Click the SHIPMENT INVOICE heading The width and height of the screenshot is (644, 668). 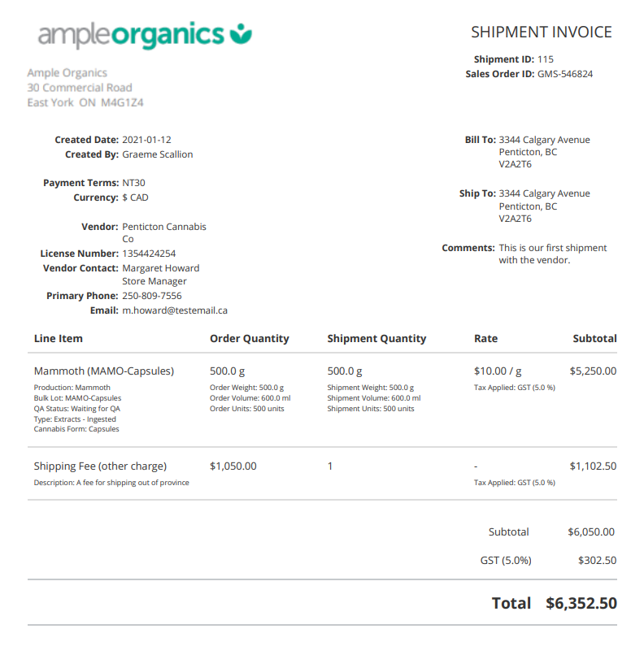(541, 33)
